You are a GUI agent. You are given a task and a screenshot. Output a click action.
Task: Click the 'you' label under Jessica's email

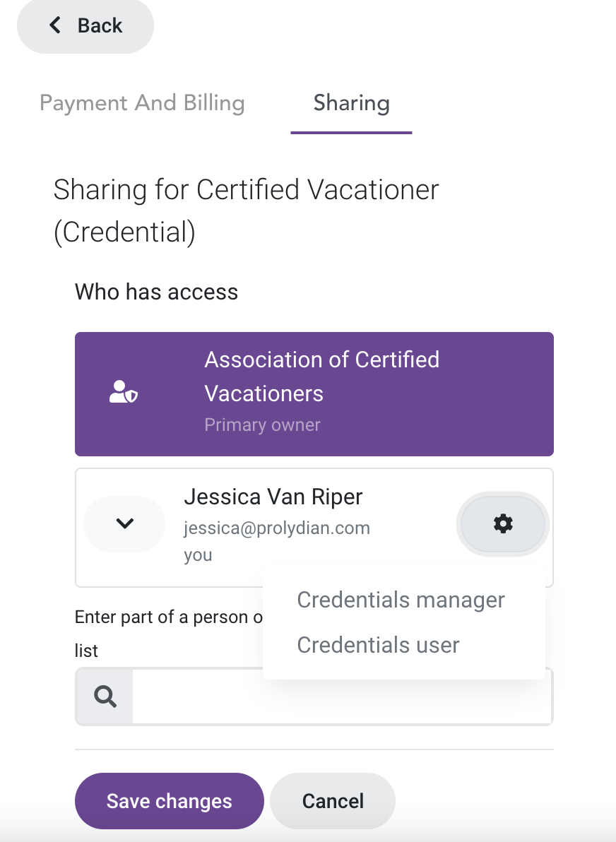(x=199, y=555)
